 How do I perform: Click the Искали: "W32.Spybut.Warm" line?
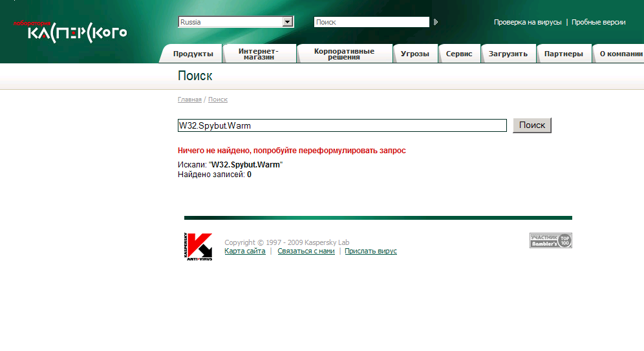(230, 165)
